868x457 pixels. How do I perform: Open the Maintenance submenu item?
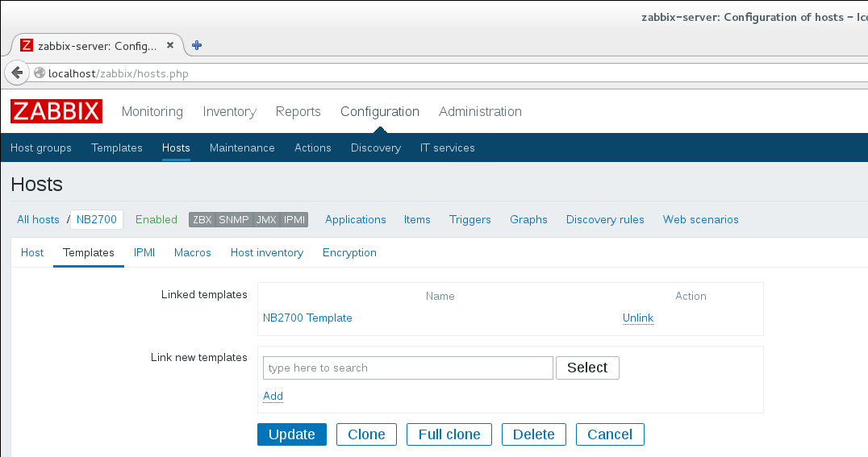pos(242,147)
